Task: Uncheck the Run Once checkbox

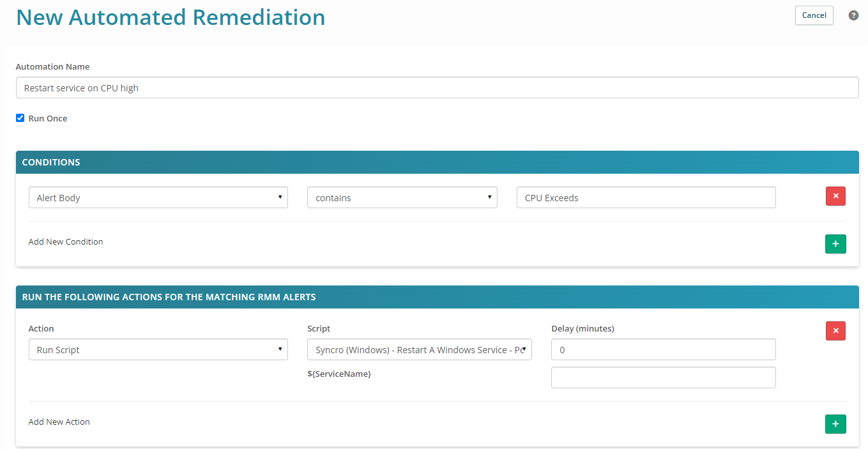Action: [20, 118]
